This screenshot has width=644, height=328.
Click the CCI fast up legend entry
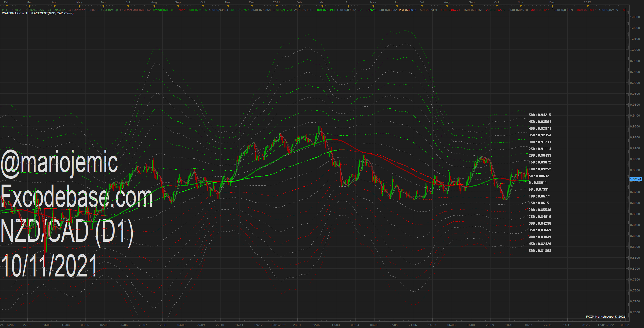coord(110,10)
